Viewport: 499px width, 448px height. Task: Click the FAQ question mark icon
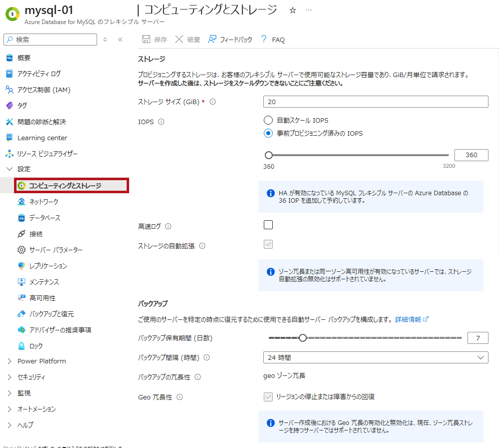pyautogui.click(x=264, y=40)
